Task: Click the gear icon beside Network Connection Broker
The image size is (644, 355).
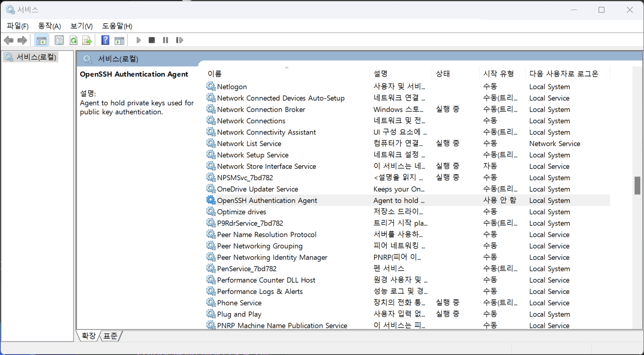Action: (211, 109)
